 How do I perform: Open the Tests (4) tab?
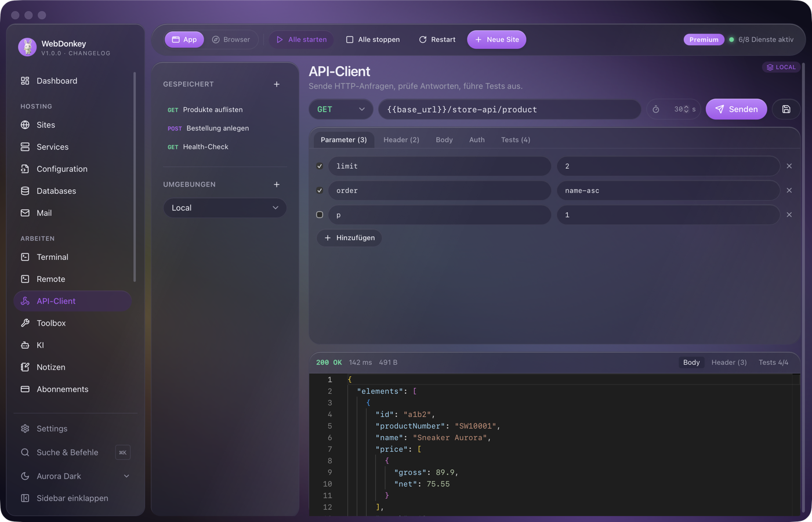pos(516,140)
